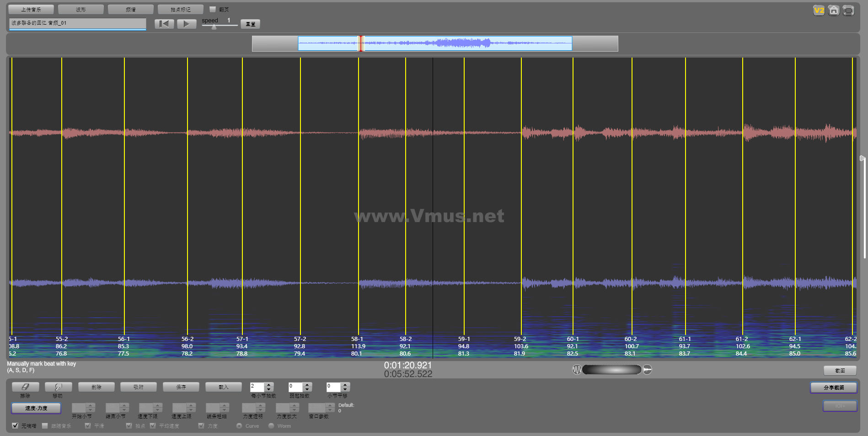Decrease the 弱起拍数 stepper value
Viewport: 868px width, 436px height.
pos(307,389)
